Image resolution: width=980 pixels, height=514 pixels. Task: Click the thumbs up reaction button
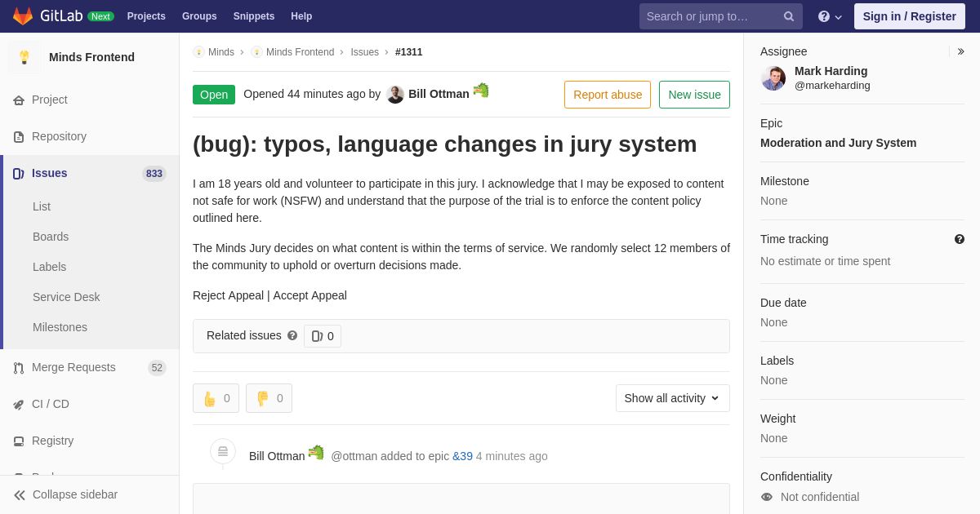tap(216, 398)
